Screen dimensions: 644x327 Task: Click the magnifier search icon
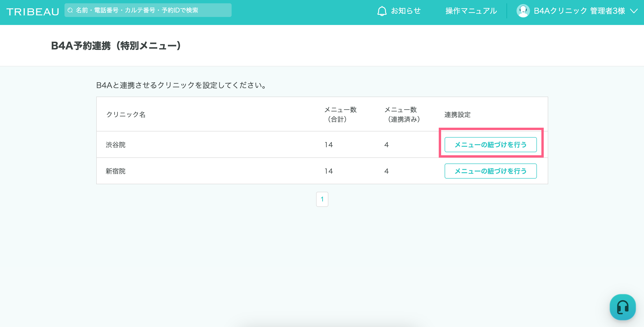click(70, 10)
